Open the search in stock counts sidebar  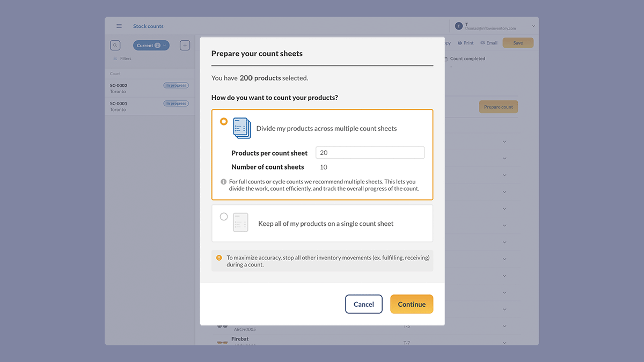point(115,45)
